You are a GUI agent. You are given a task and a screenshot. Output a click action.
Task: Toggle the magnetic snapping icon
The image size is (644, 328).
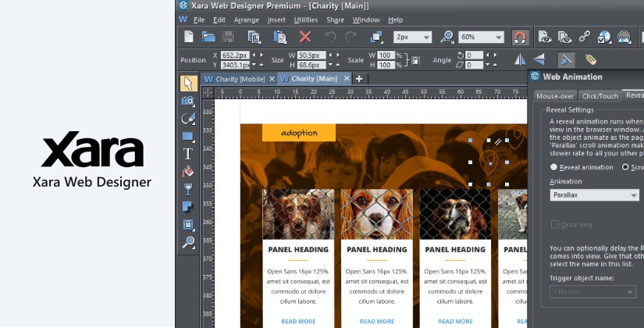click(519, 37)
